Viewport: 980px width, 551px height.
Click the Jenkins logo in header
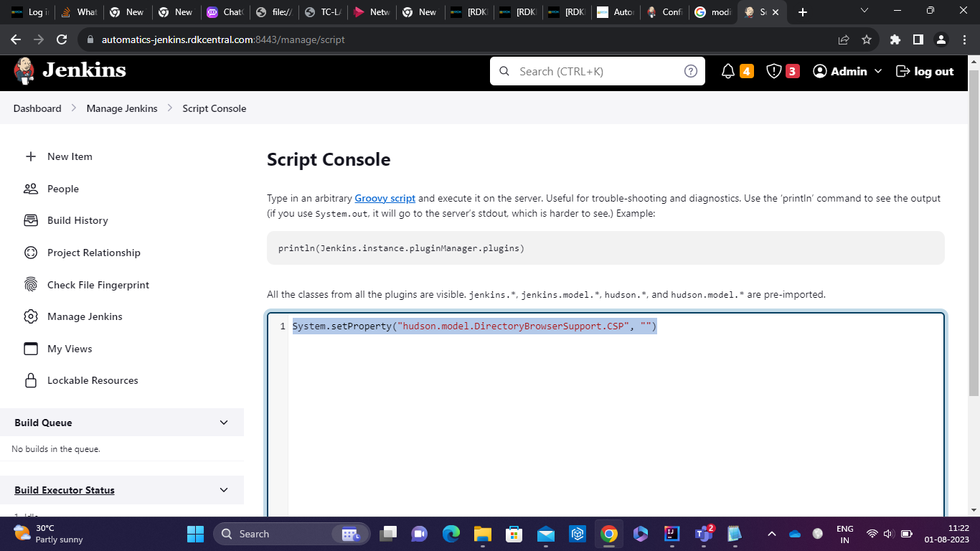70,70
